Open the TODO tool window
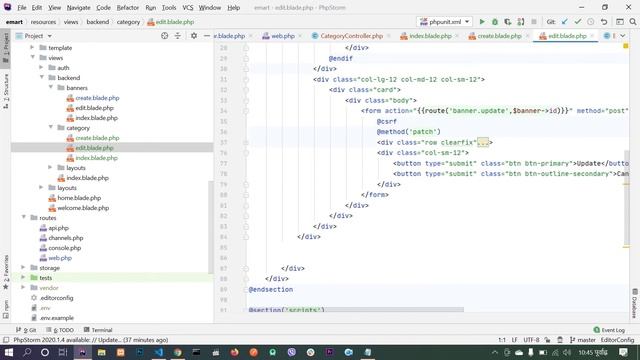Image resolution: width=640 pixels, height=360 pixels. [60, 330]
